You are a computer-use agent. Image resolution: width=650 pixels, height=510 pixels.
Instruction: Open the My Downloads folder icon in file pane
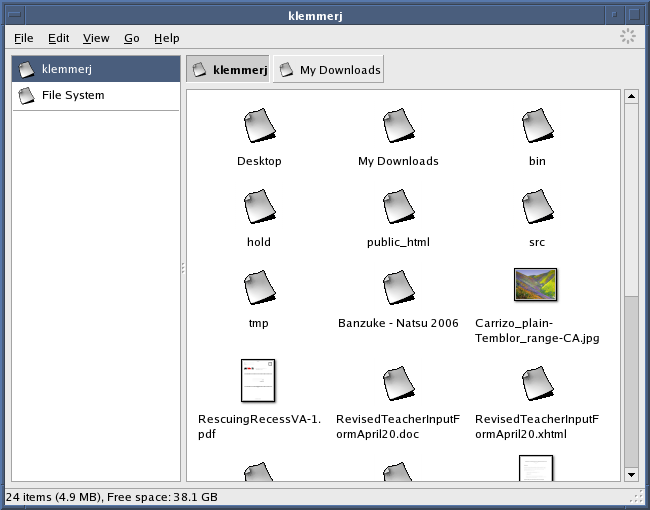(x=398, y=125)
